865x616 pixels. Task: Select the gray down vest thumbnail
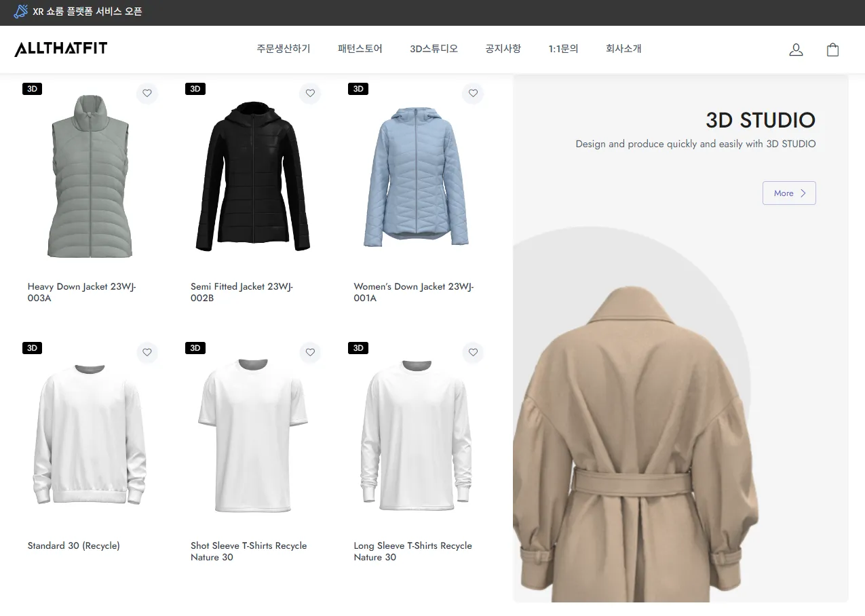pyautogui.click(x=90, y=177)
